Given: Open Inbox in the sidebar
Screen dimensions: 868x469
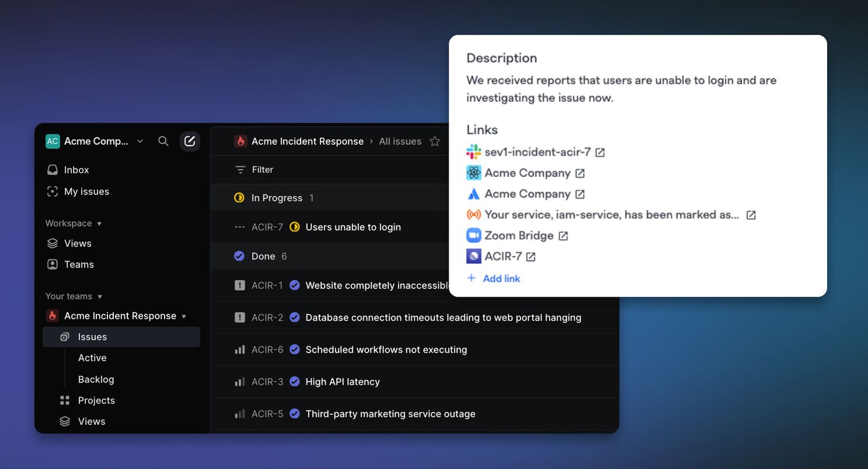Looking at the screenshot, I should 77,170.
